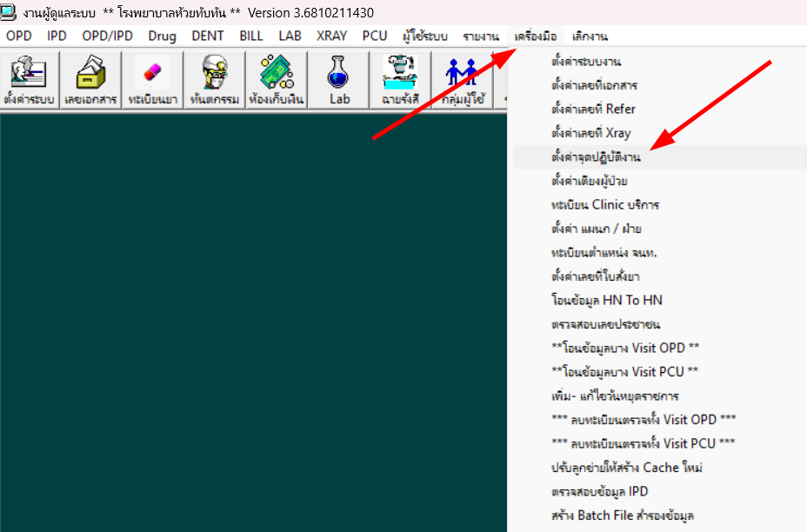The height and width of the screenshot is (532, 807).
Task: Click the ทะเบียนยา pill icon
Action: [152, 79]
